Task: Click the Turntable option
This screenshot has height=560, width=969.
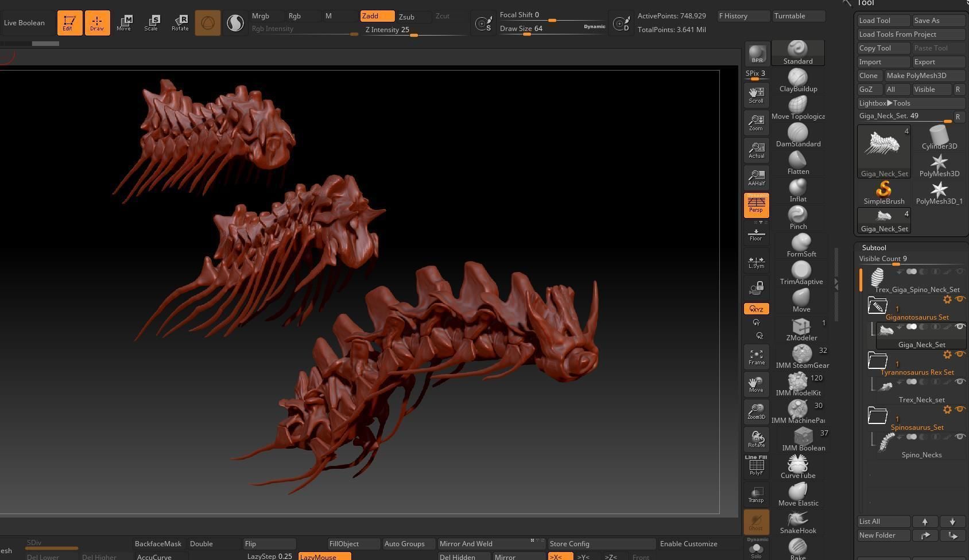Action: 799,16
